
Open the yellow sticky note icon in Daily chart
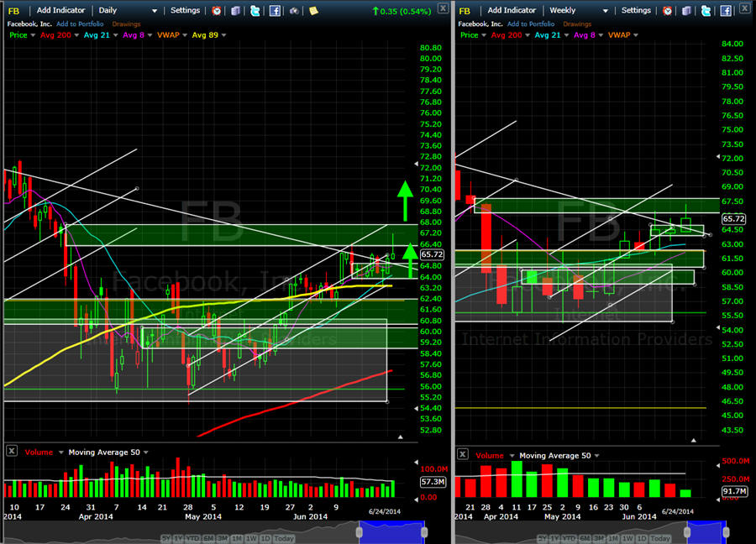tap(313, 11)
